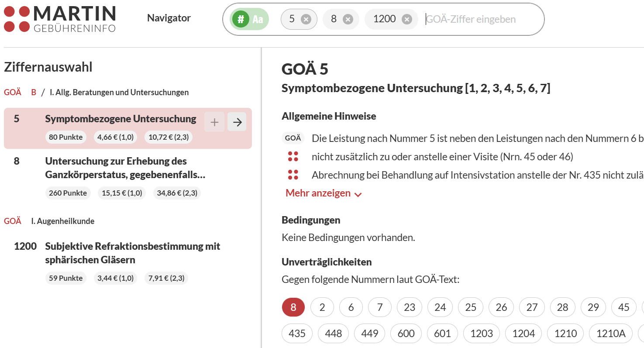This screenshot has width=644, height=348.
Task: Remove the 5 chip from search
Action: coord(306,19)
